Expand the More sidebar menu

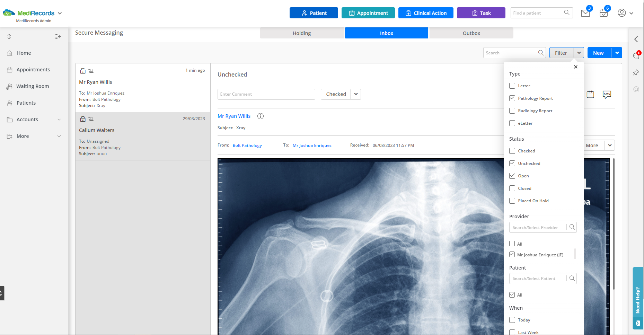tap(59, 136)
